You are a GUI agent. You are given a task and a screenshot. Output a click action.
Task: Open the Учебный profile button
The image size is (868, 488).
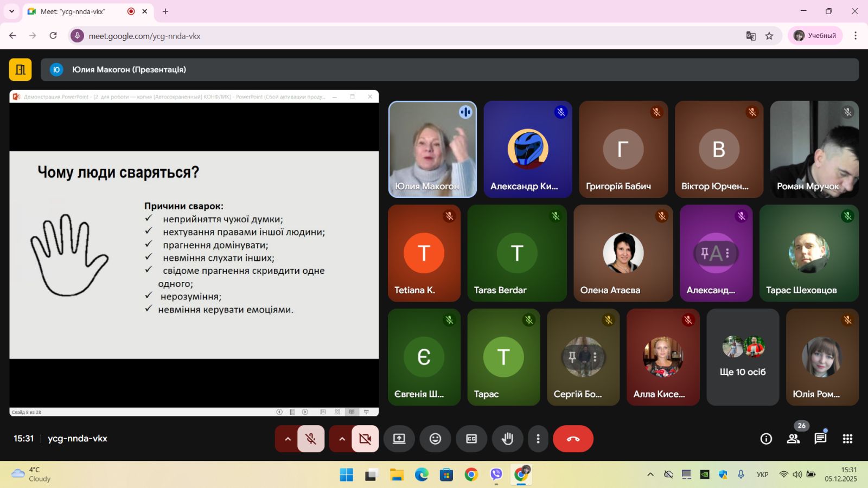point(815,36)
